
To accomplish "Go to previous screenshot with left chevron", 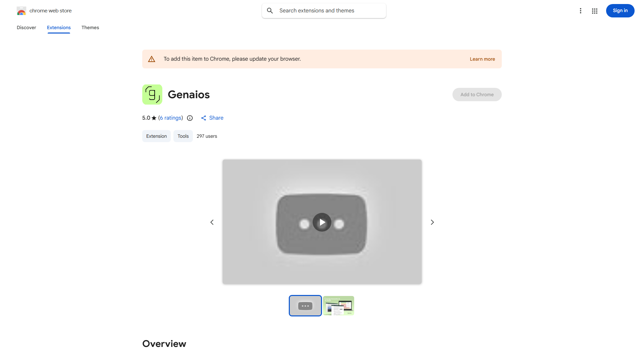I will point(212,222).
